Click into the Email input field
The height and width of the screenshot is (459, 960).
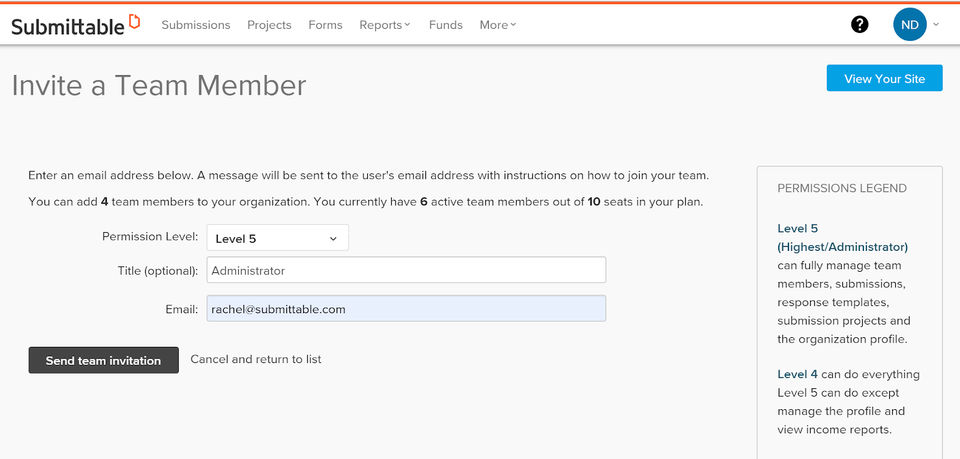coord(406,309)
